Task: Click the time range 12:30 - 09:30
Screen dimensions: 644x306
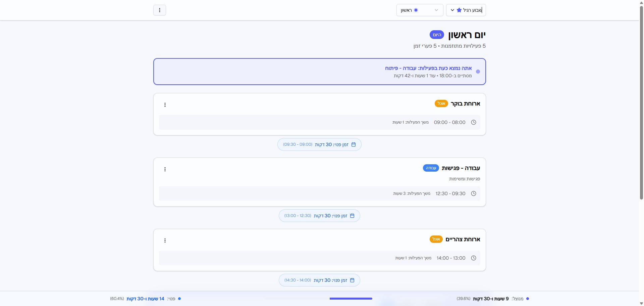Action: (450, 193)
